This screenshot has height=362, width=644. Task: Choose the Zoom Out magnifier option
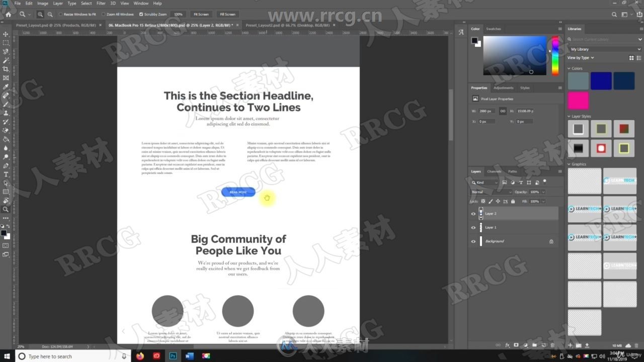coord(50,14)
